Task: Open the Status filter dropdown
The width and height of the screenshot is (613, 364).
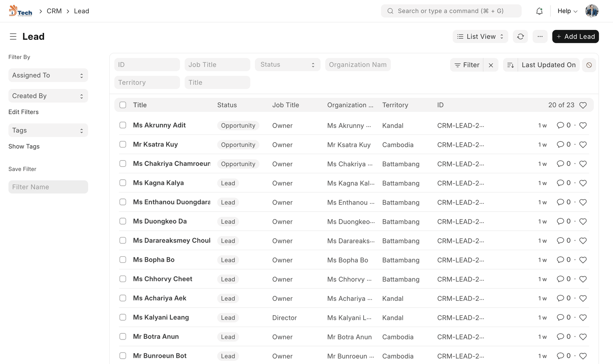Action: click(287, 65)
